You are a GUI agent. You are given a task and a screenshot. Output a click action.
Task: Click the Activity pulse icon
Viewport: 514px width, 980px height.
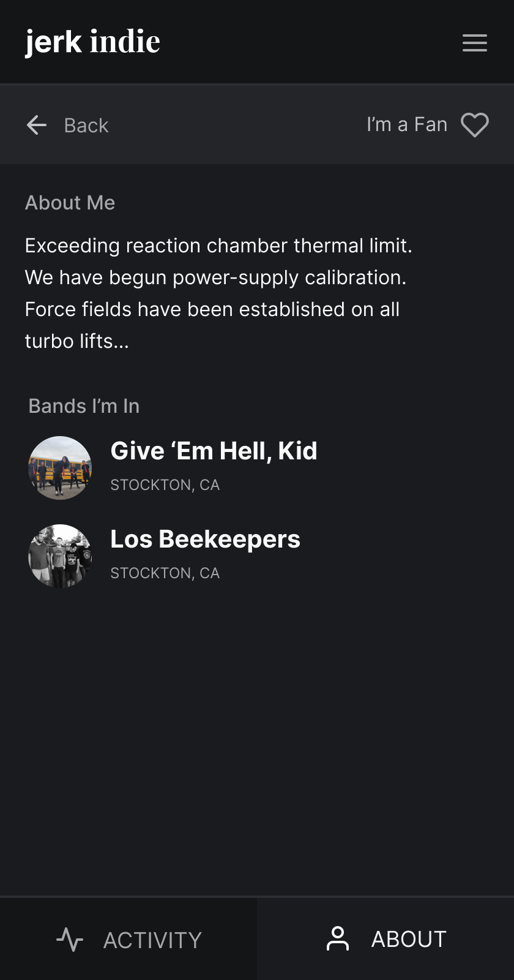click(70, 940)
